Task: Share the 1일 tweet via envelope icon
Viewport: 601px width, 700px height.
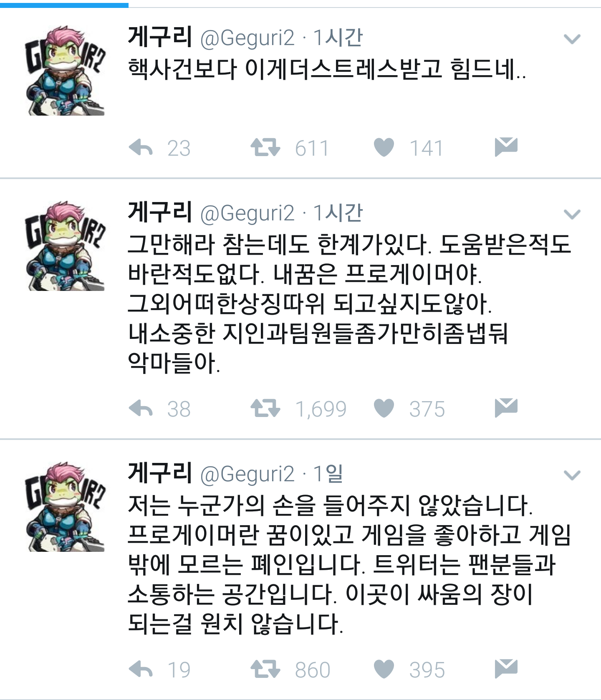Action: [506, 669]
